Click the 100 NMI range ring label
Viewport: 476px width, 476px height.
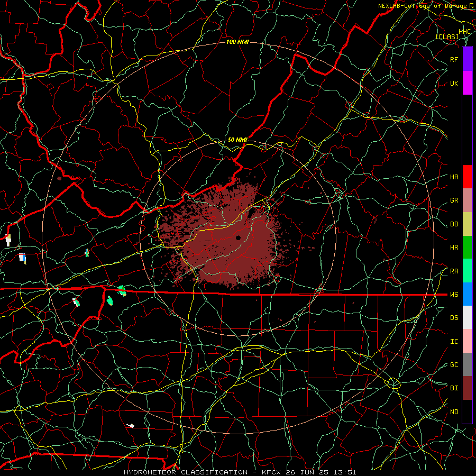click(x=237, y=42)
